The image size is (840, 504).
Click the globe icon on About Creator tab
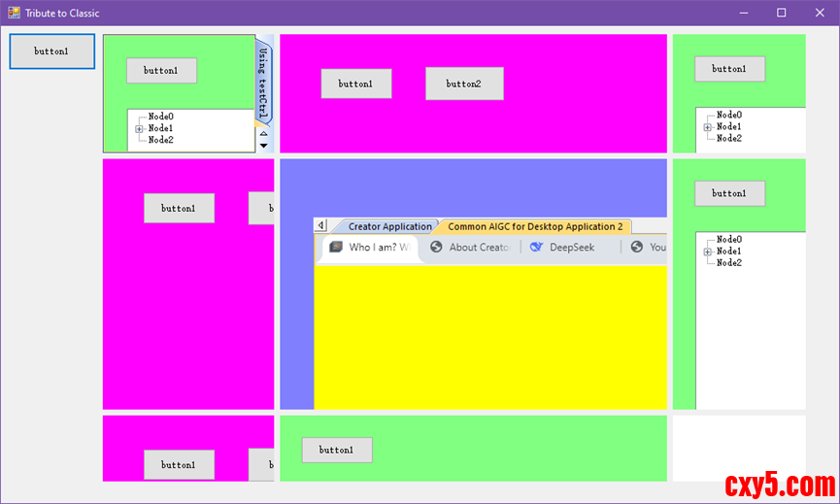click(x=437, y=247)
